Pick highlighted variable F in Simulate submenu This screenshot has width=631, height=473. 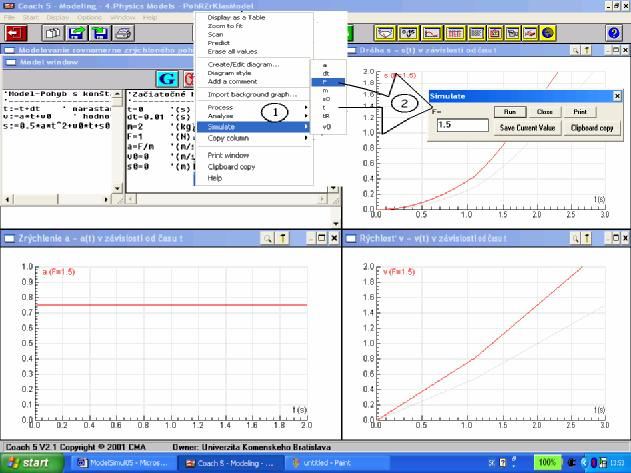[328, 82]
